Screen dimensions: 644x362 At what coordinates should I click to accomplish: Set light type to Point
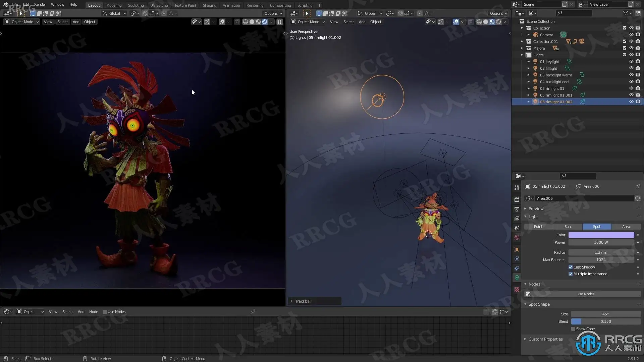(x=538, y=227)
